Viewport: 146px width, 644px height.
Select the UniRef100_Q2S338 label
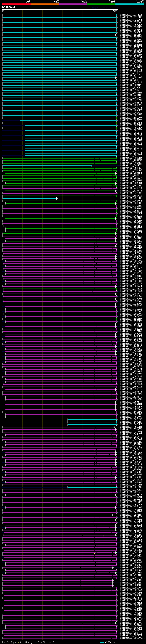[x=131, y=530]
